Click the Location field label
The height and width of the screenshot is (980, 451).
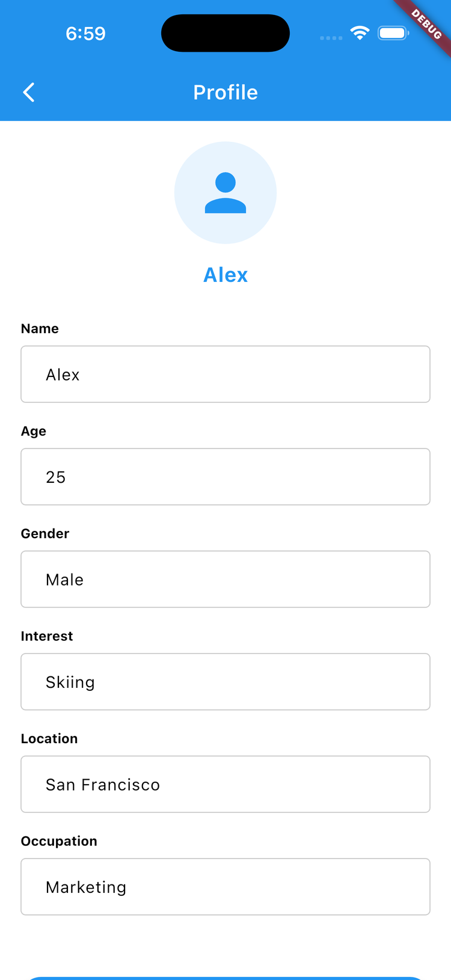point(49,738)
